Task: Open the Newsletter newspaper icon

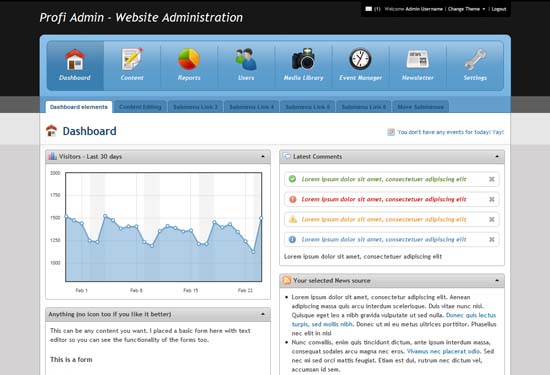Action: point(417,59)
